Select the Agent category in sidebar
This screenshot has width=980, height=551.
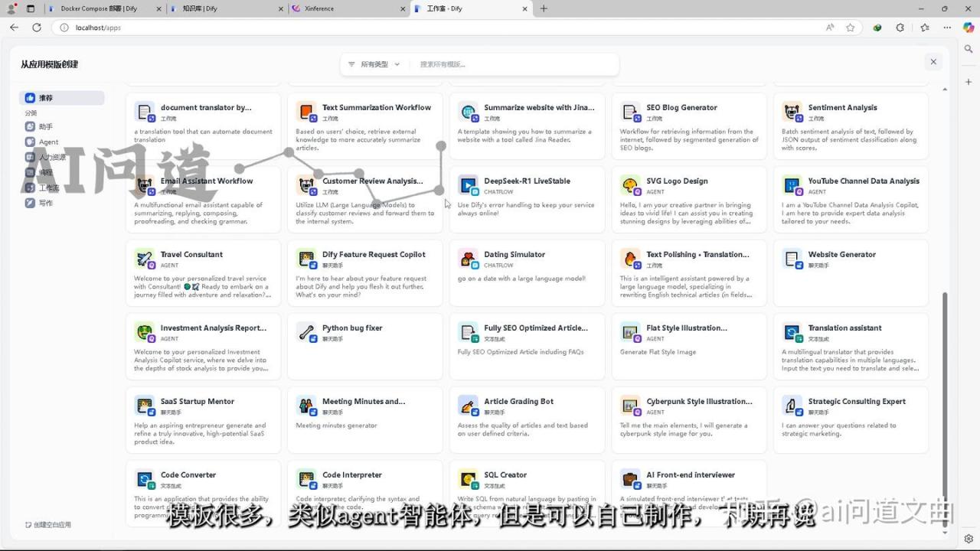62,142
